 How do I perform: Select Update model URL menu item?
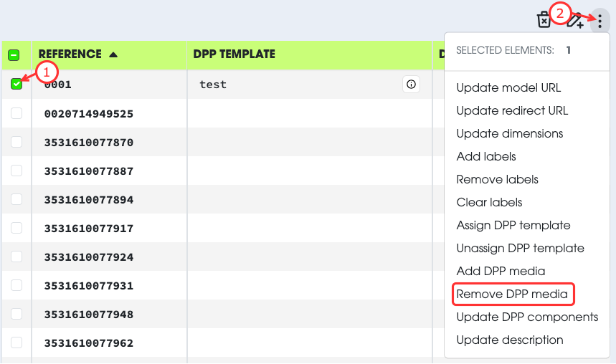tap(508, 87)
